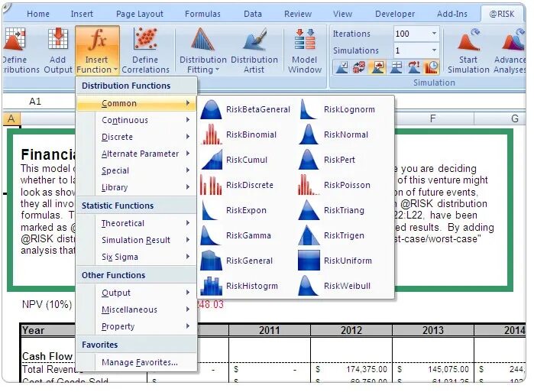Screen dimensions: 534x392
Task: Select the RiskTrigen distribution
Action: click(344, 235)
